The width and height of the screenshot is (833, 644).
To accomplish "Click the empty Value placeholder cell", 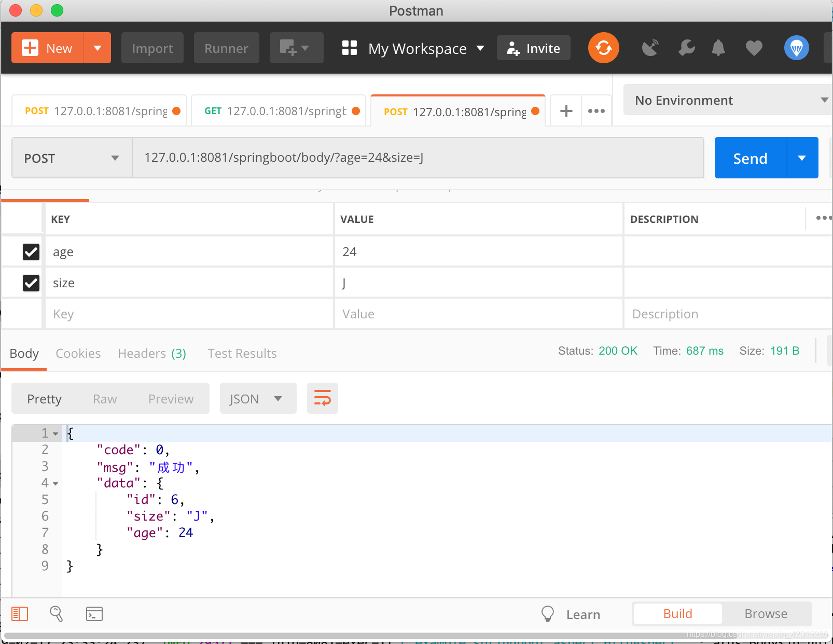I will [478, 314].
